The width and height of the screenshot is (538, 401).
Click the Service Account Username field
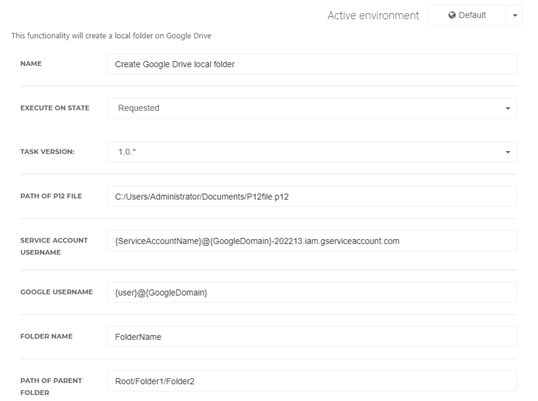[x=312, y=241]
